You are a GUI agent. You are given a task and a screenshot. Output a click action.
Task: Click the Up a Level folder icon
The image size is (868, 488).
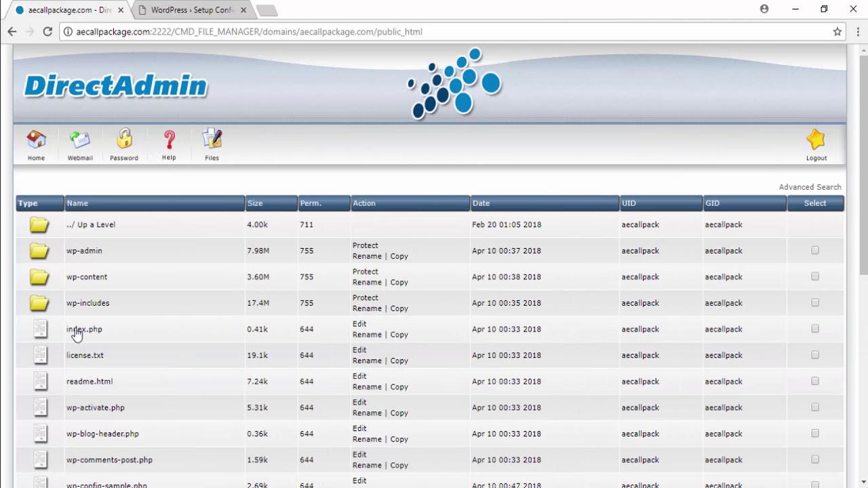click(39, 224)
